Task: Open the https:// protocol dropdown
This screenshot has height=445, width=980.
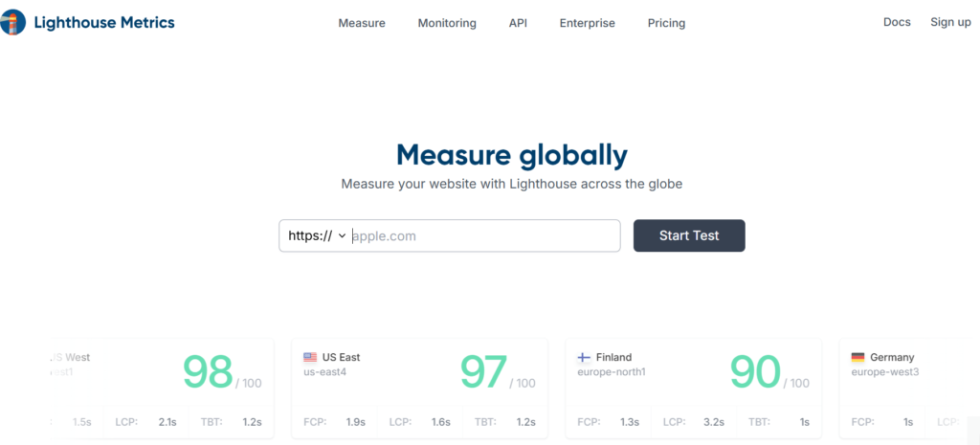Action: [316, 235]
